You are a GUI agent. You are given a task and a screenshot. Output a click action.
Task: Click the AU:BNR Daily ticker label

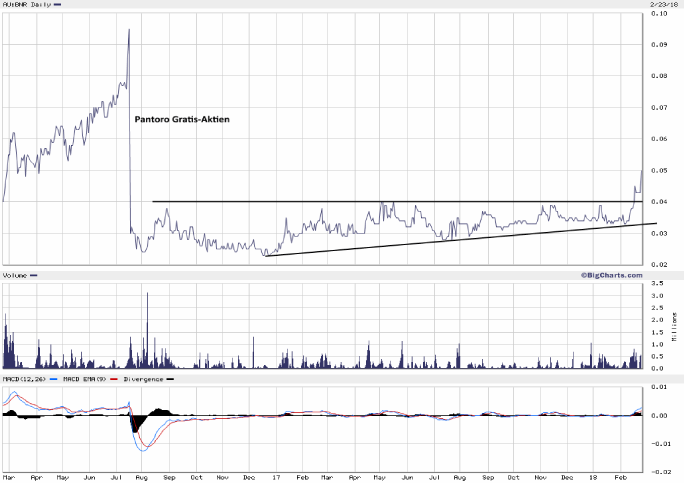click(25, 5)
